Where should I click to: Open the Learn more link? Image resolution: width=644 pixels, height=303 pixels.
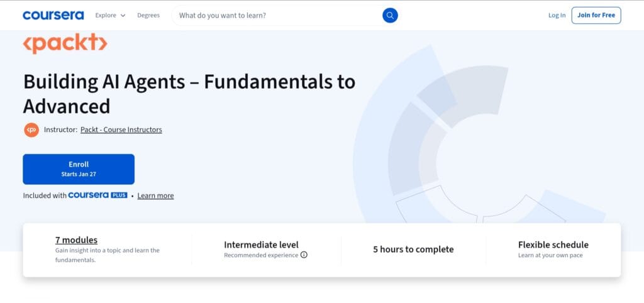[156, 196]
